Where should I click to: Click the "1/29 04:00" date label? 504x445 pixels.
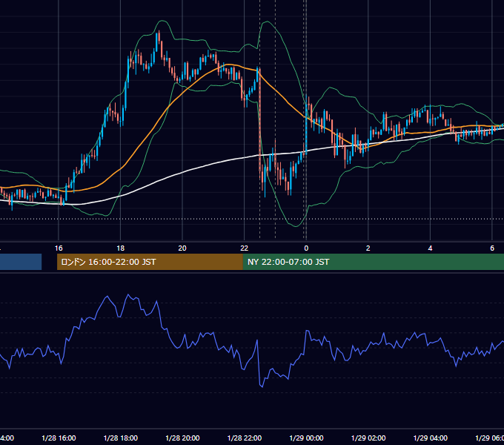tap(431, 438)
